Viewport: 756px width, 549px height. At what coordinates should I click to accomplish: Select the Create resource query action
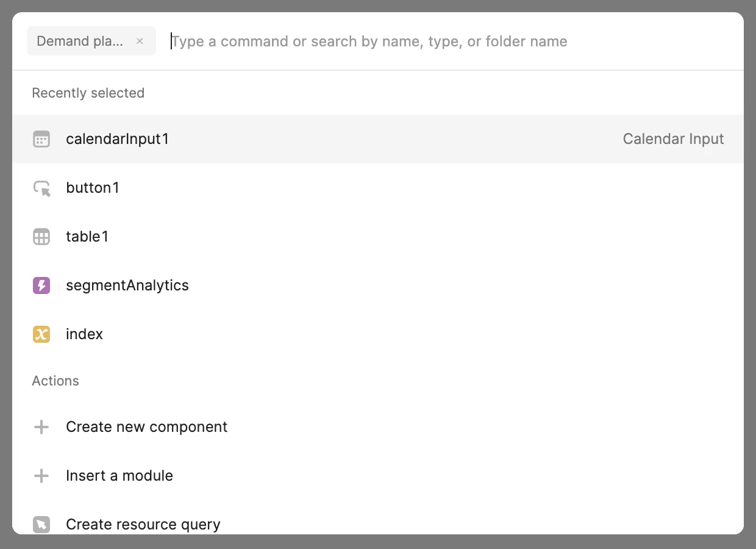tap(143, 524)
